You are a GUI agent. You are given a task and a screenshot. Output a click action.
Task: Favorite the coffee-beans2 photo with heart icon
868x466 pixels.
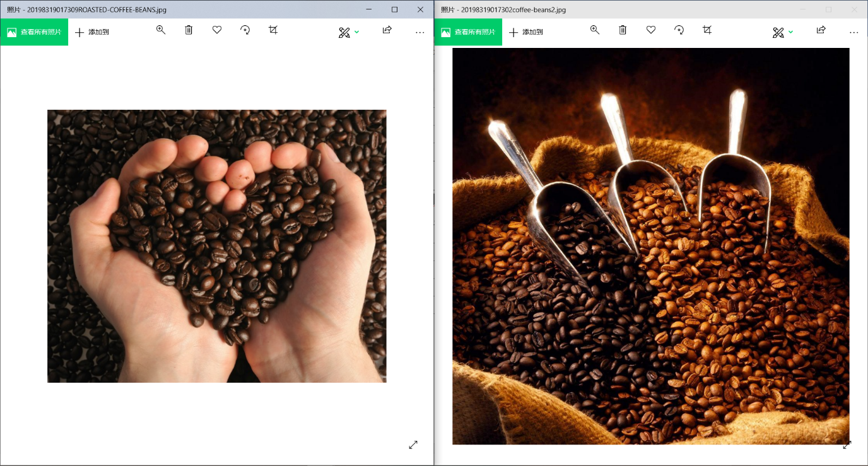pyautogui.click(x=651, y=30)
